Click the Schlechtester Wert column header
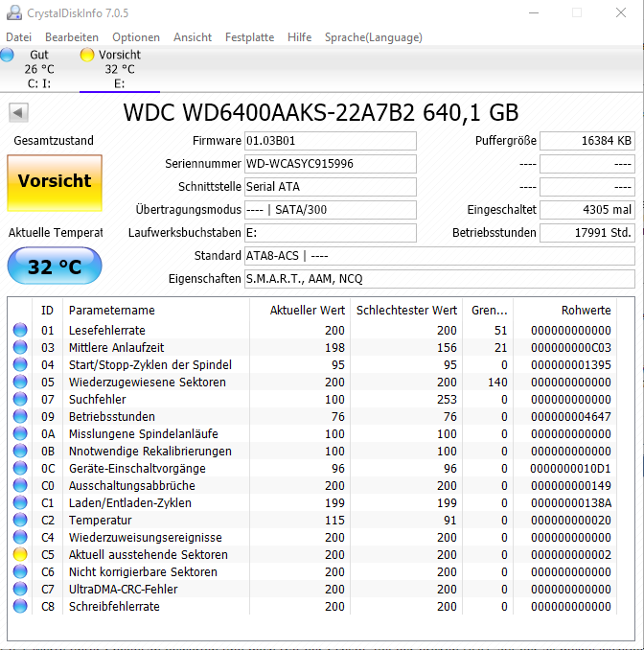Image resolution: width=644 pixels, height=650 pixels. [406, 310]
